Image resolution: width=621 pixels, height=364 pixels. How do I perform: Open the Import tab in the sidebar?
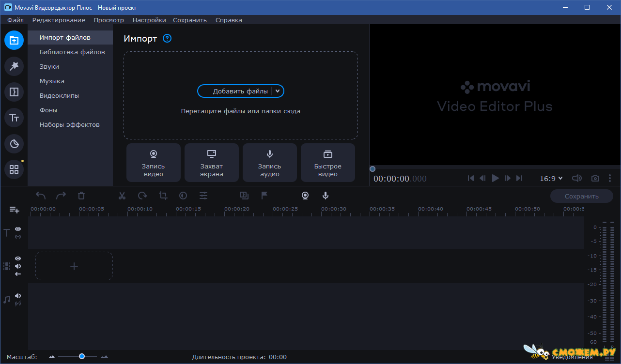14,40
